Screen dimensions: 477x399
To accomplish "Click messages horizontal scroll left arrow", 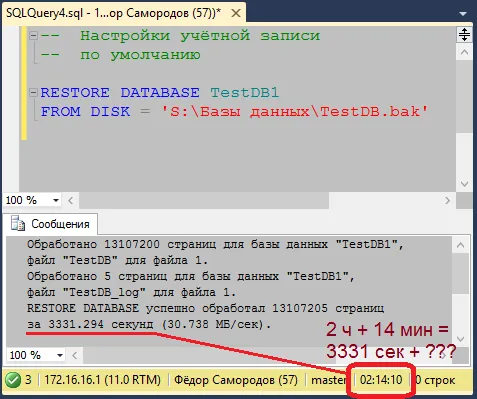I will 75,355.
